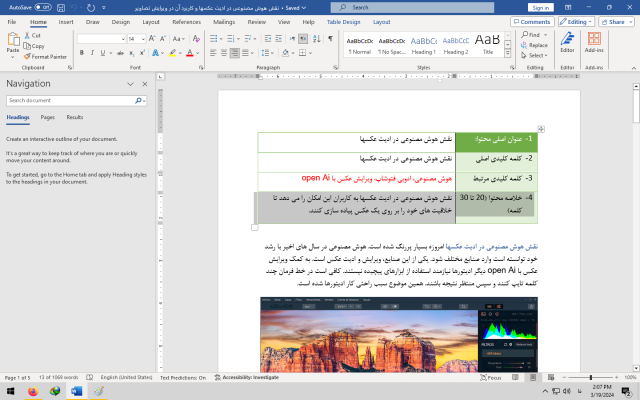Click the title bar Search box
This screenshot has height=400, width=640.
click(412, 7)
